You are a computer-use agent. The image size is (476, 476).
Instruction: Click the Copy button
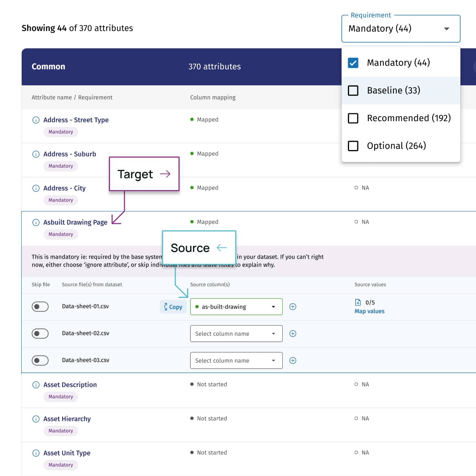(x=173, y=307)
